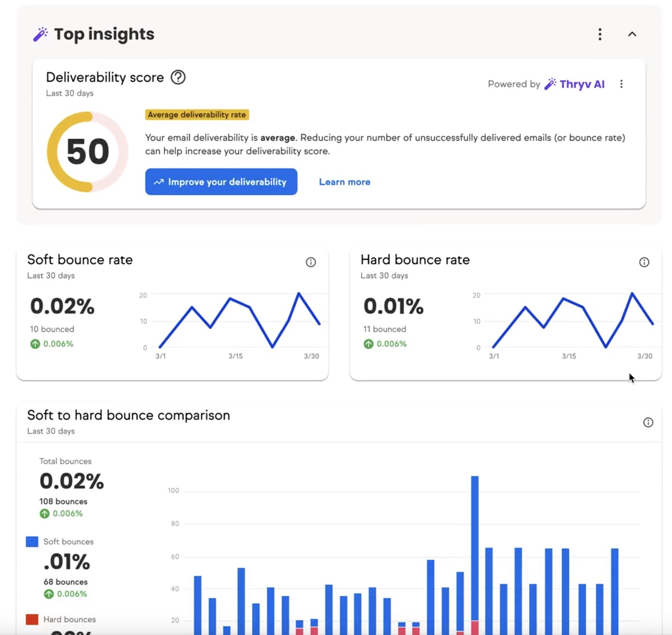The height and width of the screenshot is (635, 672).
Task: Click the Soft bounce rate line chart
Action: pos(240,320)
